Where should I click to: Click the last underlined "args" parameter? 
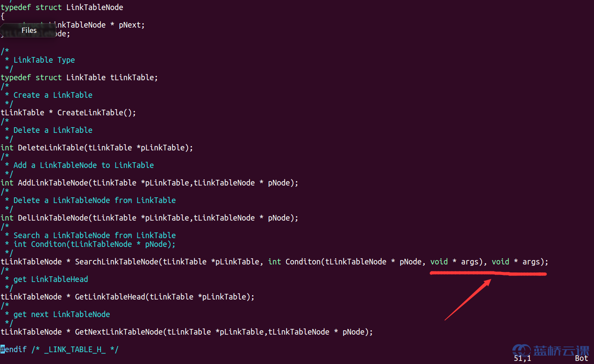click(531, 262)
